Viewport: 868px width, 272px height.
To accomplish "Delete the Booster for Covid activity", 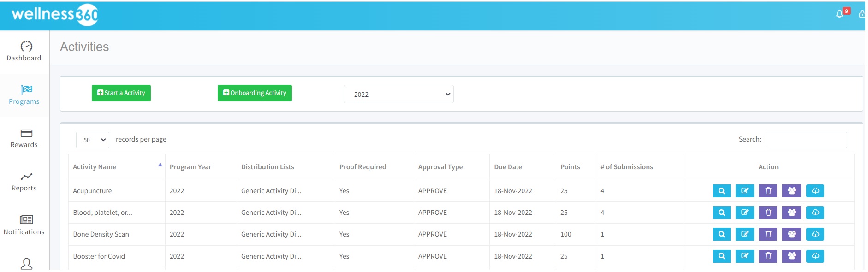I will coord(768,256).
